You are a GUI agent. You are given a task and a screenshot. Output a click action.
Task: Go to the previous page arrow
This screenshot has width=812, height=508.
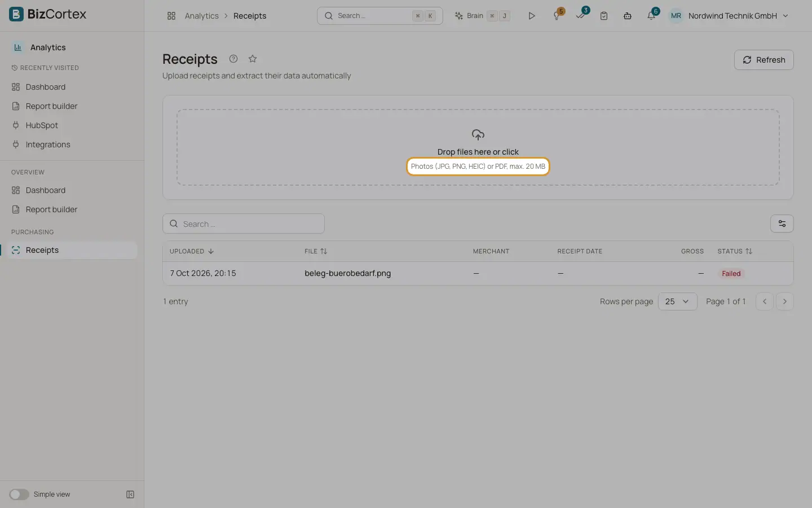click(x=765, y=301)
